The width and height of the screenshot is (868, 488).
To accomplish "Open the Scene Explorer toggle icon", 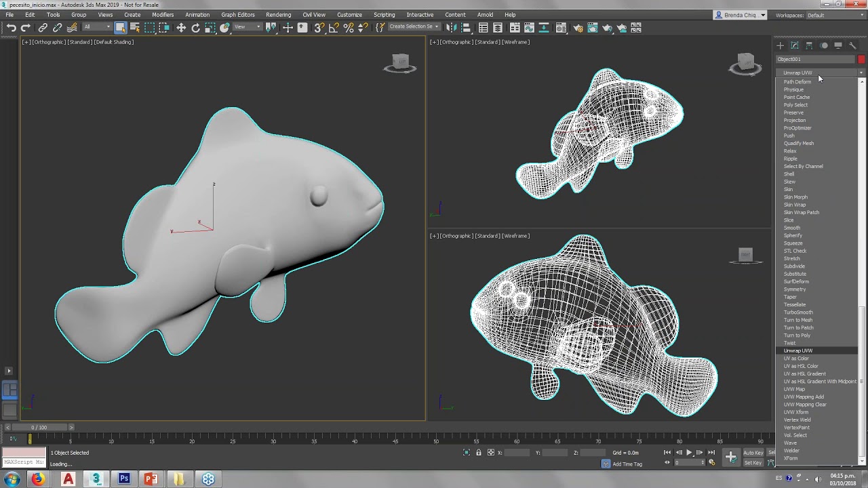I will click(x=483, y=28).
